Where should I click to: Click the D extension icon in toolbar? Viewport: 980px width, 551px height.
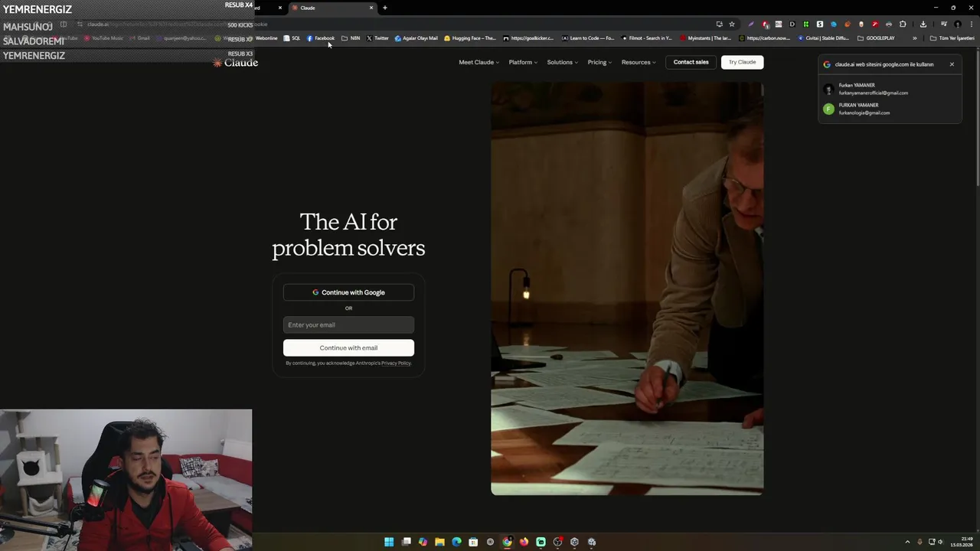click(x=792, y=24)
